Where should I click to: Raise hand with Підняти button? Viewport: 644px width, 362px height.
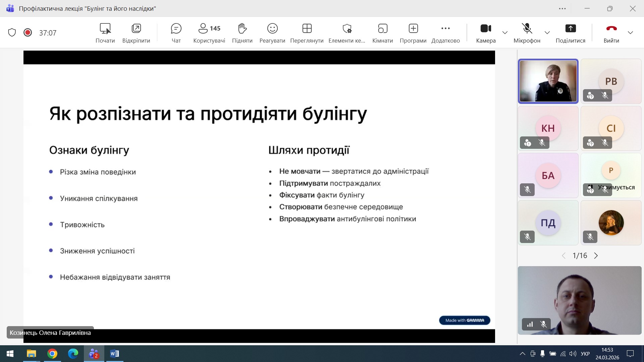[x=242, y=33]
